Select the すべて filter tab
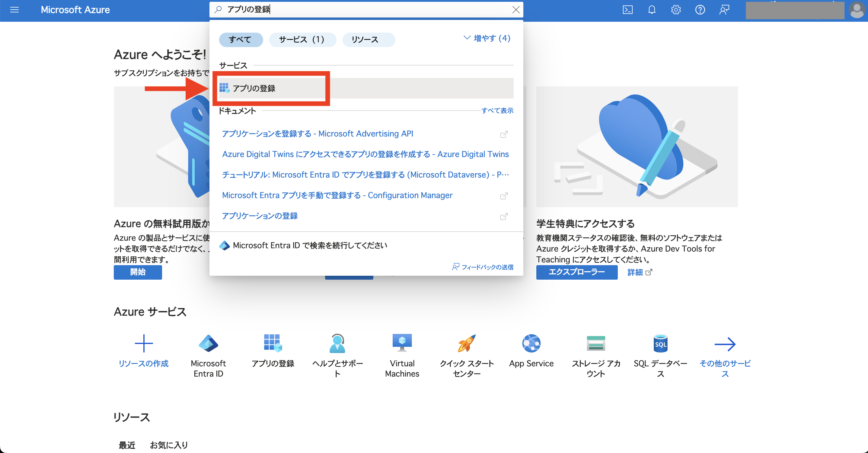The height and width of the screenshot is (453, 868). (241, 40)
